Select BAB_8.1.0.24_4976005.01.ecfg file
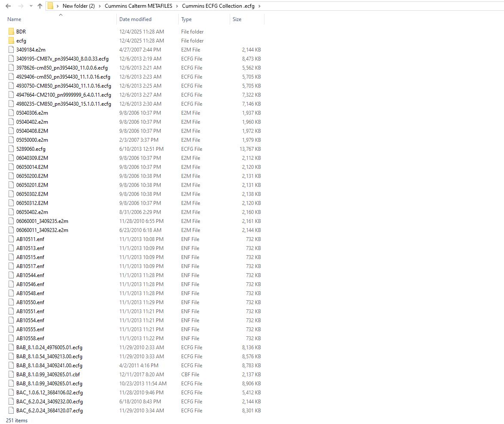 point(49,348)
